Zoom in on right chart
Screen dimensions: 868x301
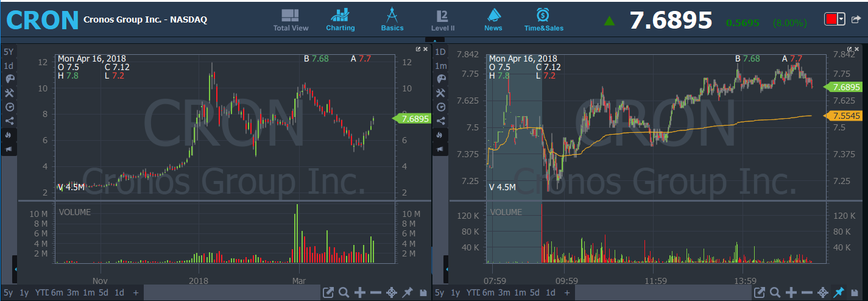(x=792, y=292)
